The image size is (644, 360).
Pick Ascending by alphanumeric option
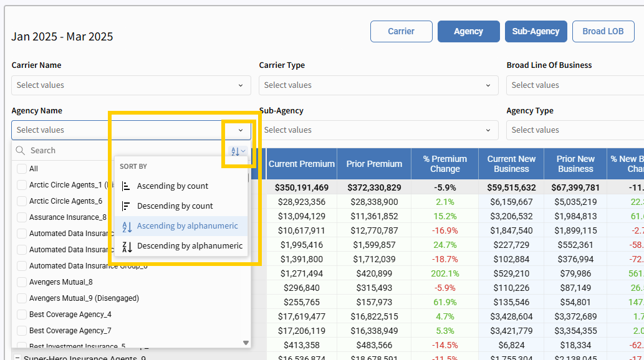pos(187,226)
